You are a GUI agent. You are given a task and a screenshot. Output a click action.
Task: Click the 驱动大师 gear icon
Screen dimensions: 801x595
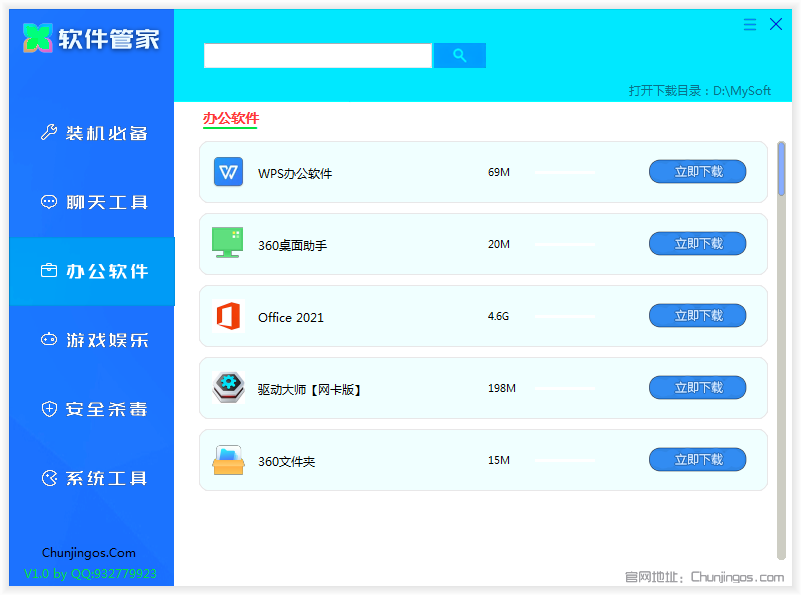[x=228, y=388]
